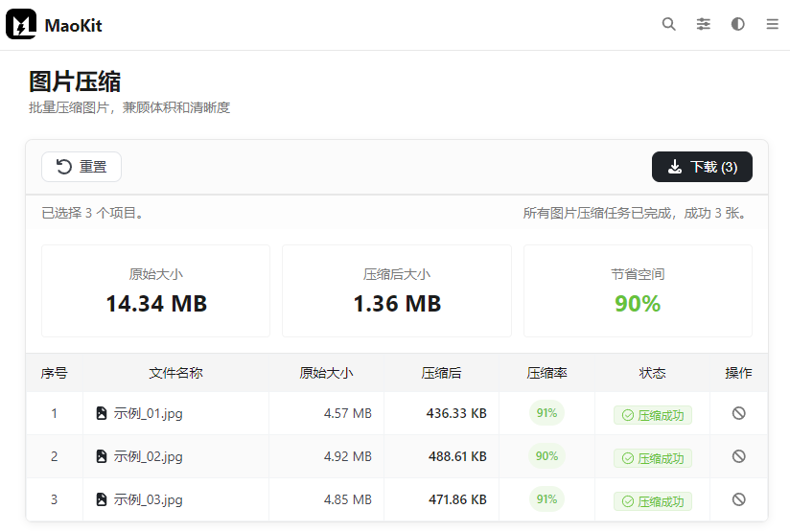Click the 序号 column header
This screenshot has height=532, width=790.
coord(54,373)
